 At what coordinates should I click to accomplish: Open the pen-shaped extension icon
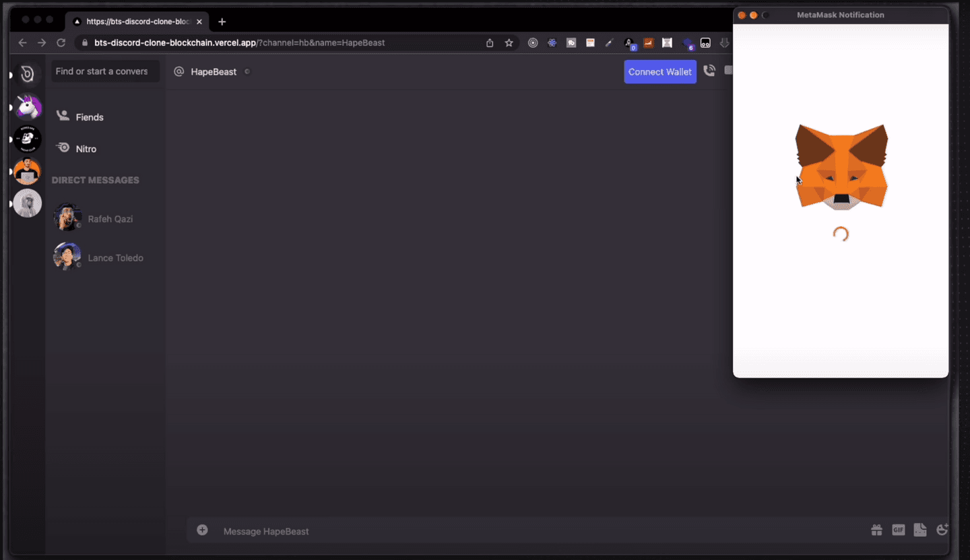pos(609,43)
